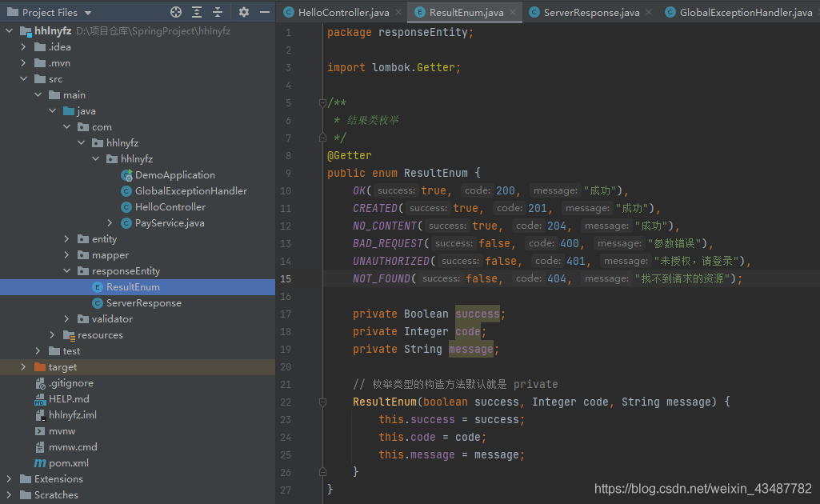820x504 pixels.
Task: Click the NOT_FOUND enum constant
Action: pos(382,278)
